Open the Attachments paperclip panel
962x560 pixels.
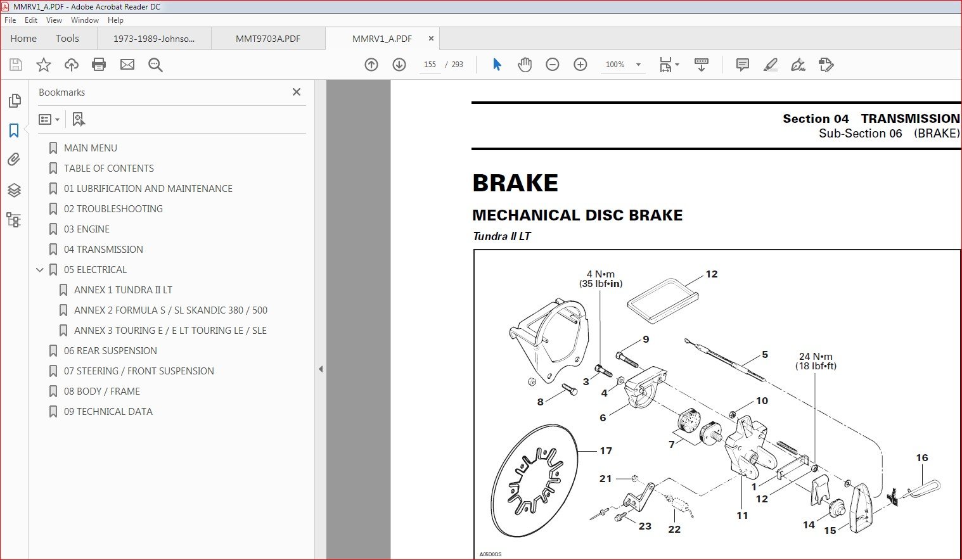14,160
